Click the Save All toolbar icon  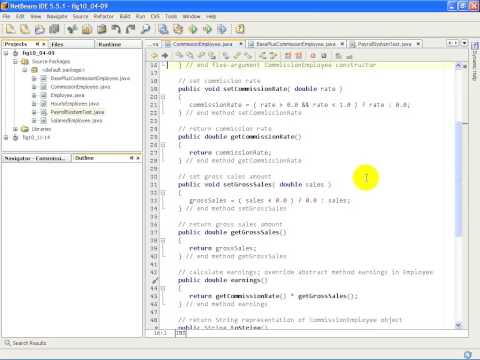coord(54,29)
